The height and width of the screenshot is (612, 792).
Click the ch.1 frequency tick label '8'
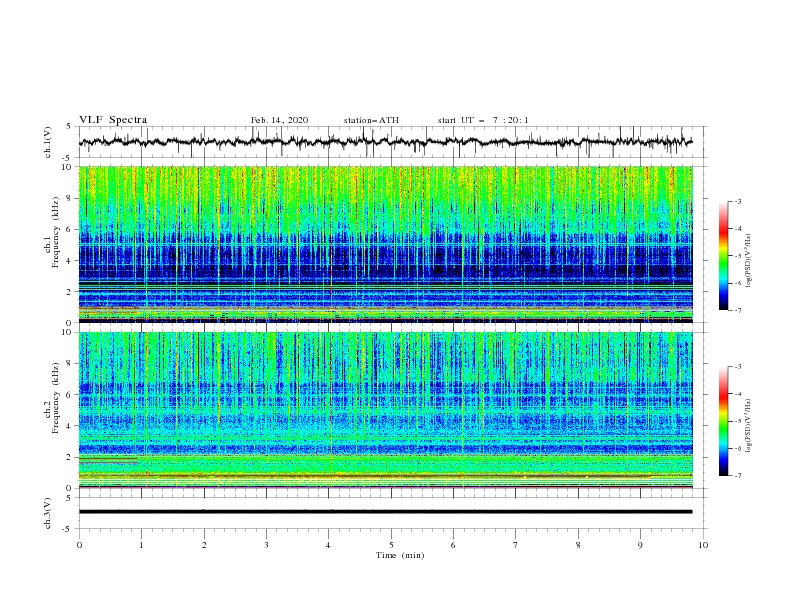click(70, 198)
